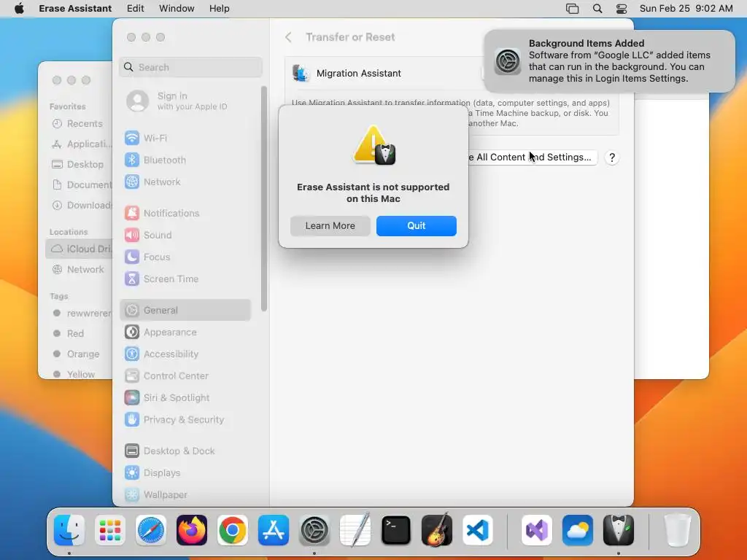Select Notifications in the settings sidebar

pos(186,214)
